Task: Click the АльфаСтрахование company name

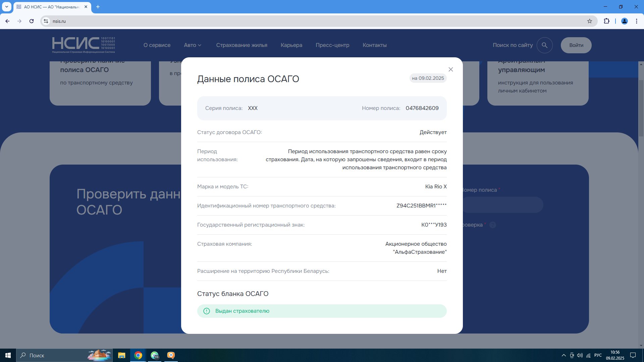Action: pos(416,248)
